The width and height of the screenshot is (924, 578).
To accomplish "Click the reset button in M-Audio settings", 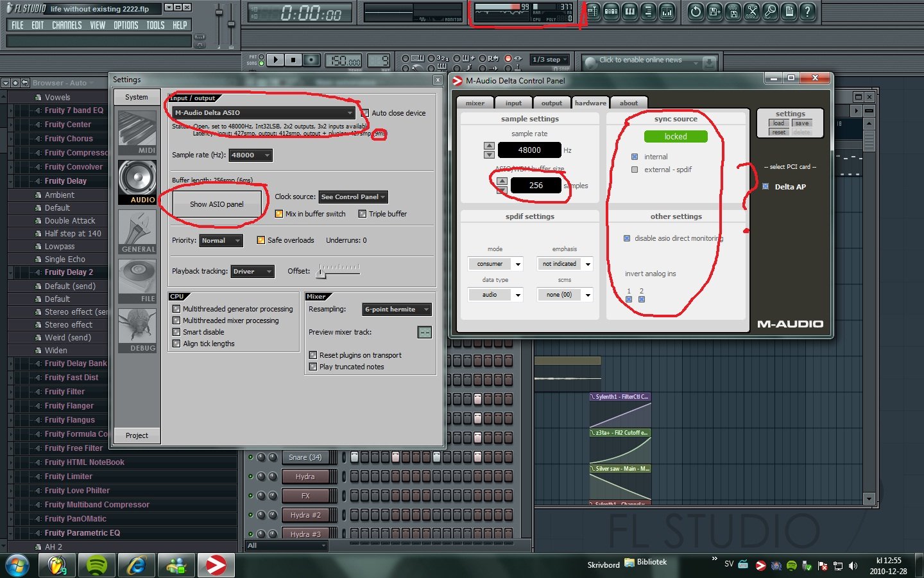I will click(x=778, y=132).
